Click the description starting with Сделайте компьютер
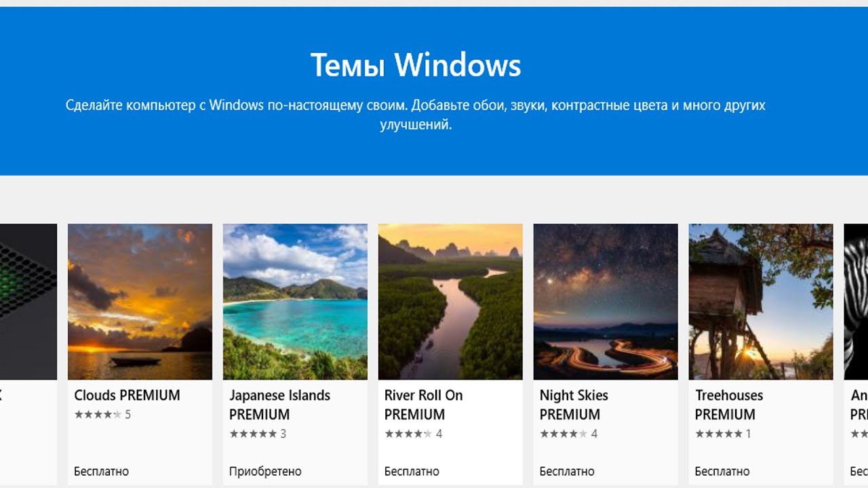Image resolution: width=868 pixels, height=488 pixels. click(x=416, y=115)
